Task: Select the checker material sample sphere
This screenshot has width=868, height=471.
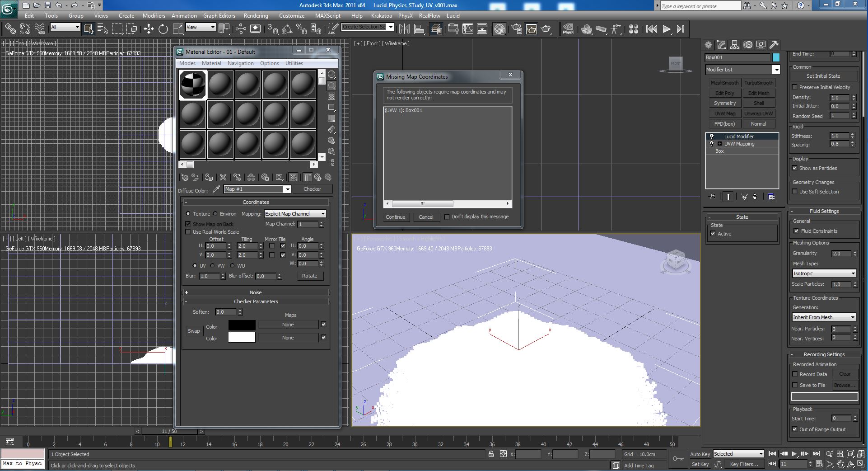Action: point(193,85)
